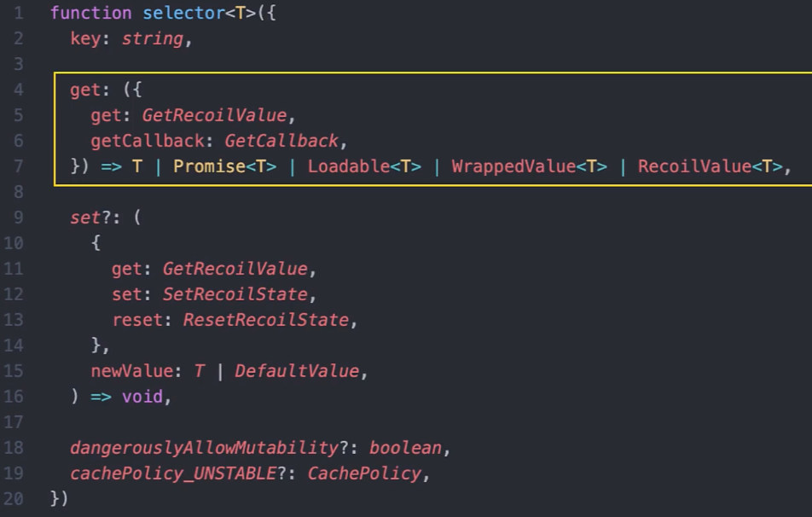This screenshot has width=812, height=517.
Task: Click the Loadable<T> return type
Action: [x=364, y=166]
